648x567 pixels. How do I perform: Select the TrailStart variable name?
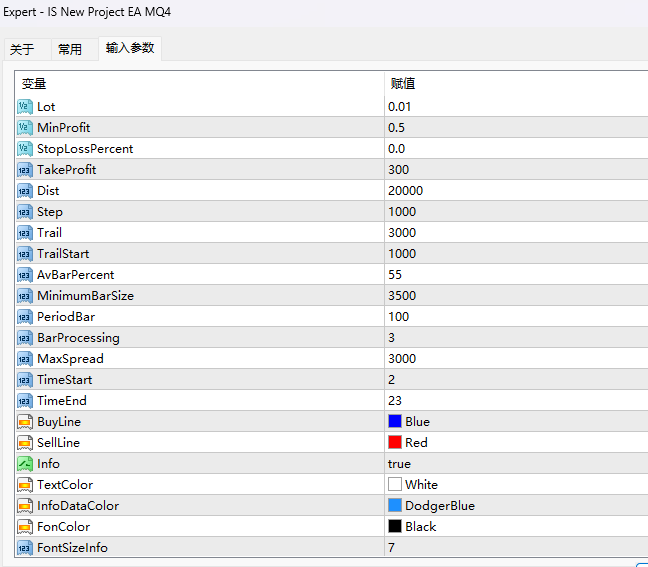click(63, 254)
